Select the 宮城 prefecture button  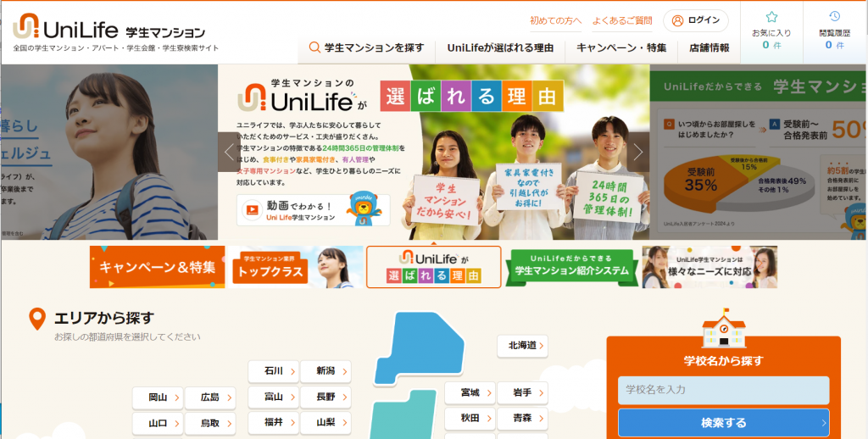(470, 393)
